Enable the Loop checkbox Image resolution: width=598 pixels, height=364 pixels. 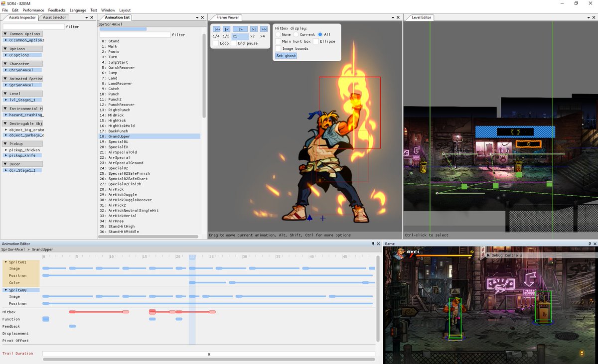(x=216, y=43)
